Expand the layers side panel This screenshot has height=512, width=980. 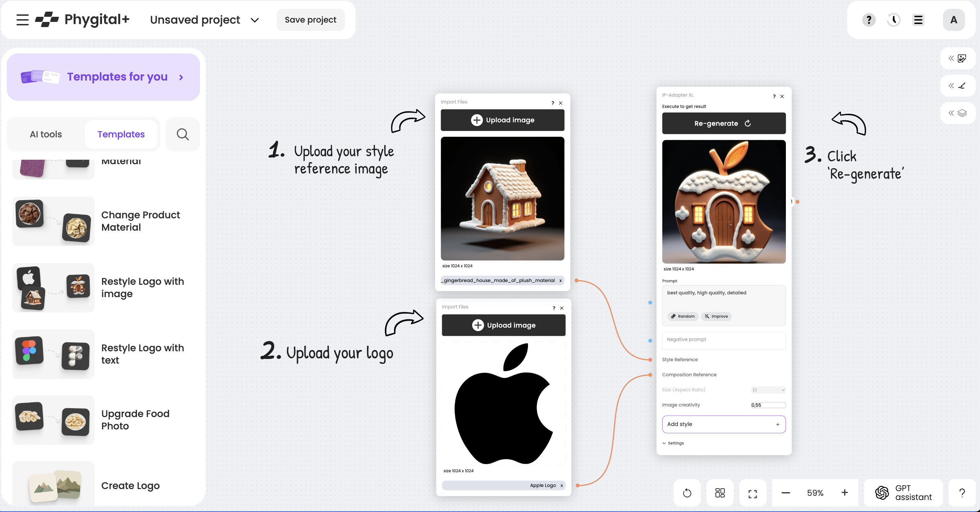pyautogui.click(x=957, y=113)
